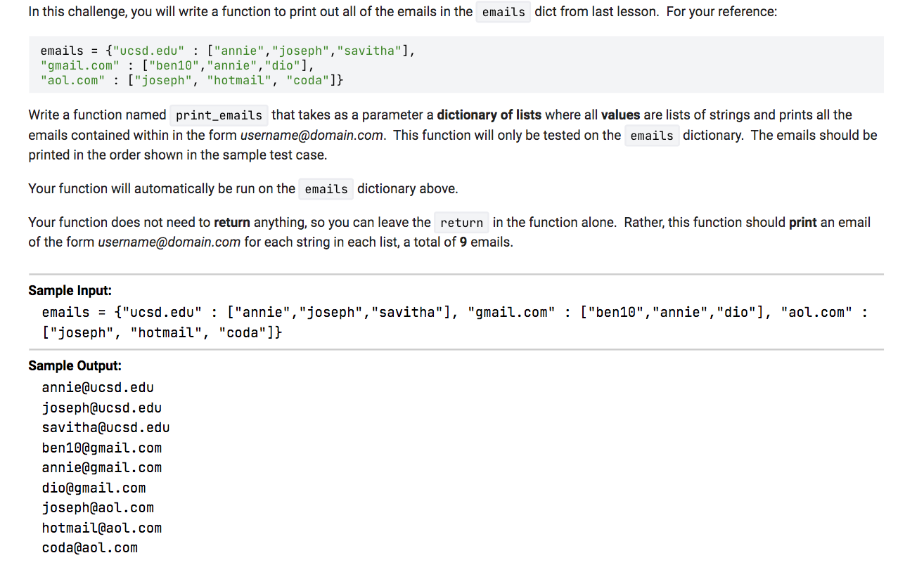Select dio@gmail.com in the sample output
Screen dimensions: 924x579
tap(94, 488)
